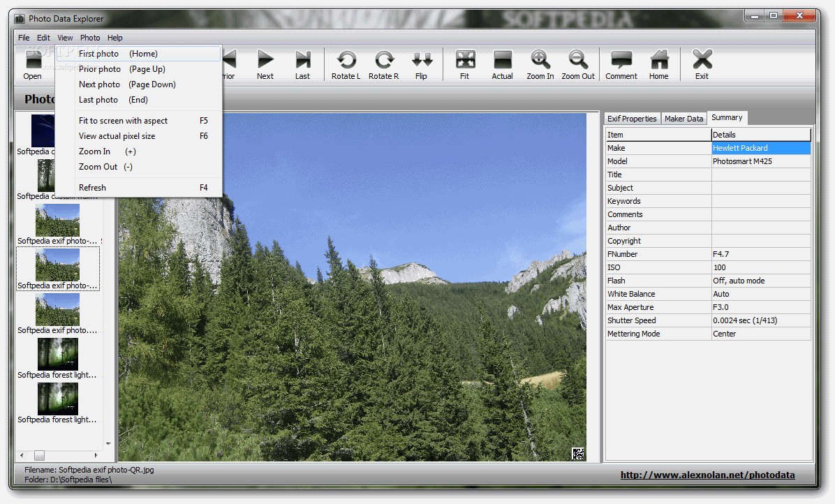Select the Photosmart M425 model cell

[x=761, y=161]
